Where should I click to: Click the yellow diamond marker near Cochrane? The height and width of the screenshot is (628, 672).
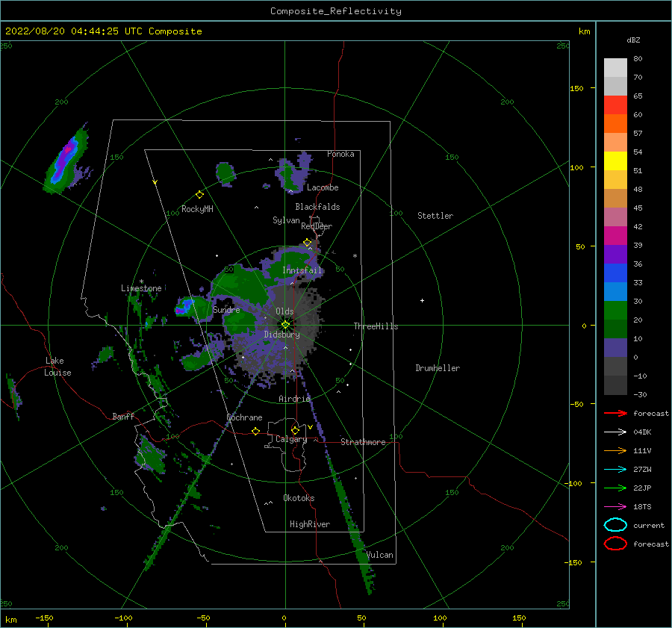255,431
